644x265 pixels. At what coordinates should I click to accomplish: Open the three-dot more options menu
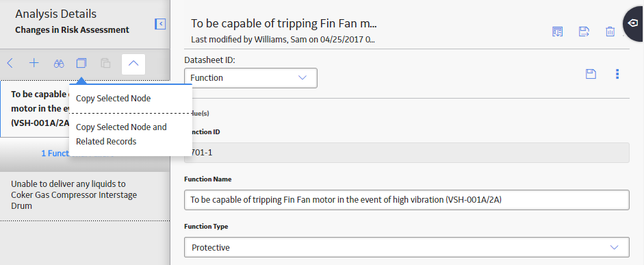pyautogui.click(x=617, y=74)
